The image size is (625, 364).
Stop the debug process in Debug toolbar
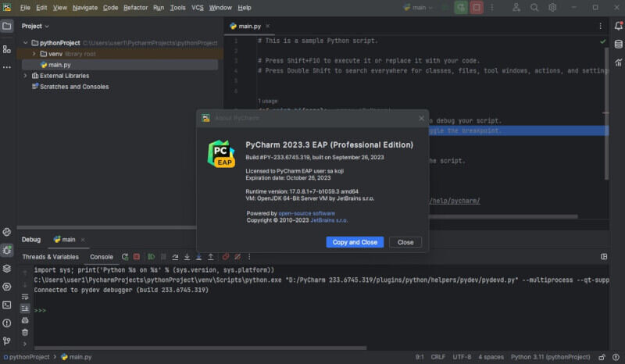(x=136, y=257)
